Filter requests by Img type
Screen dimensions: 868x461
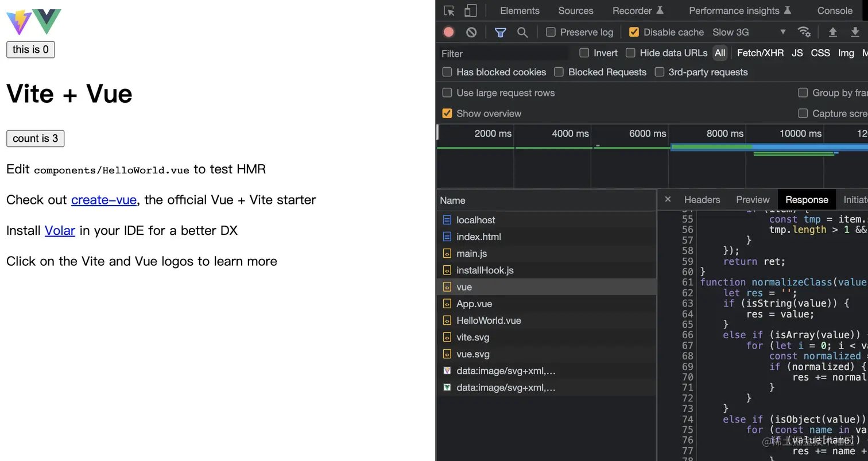(846, 53)
